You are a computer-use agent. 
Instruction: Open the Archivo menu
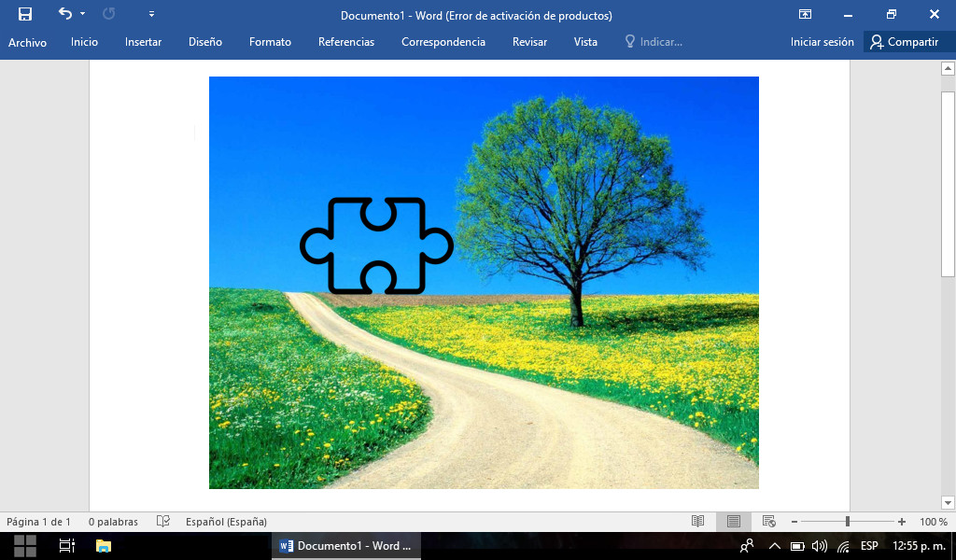point(27,42)
